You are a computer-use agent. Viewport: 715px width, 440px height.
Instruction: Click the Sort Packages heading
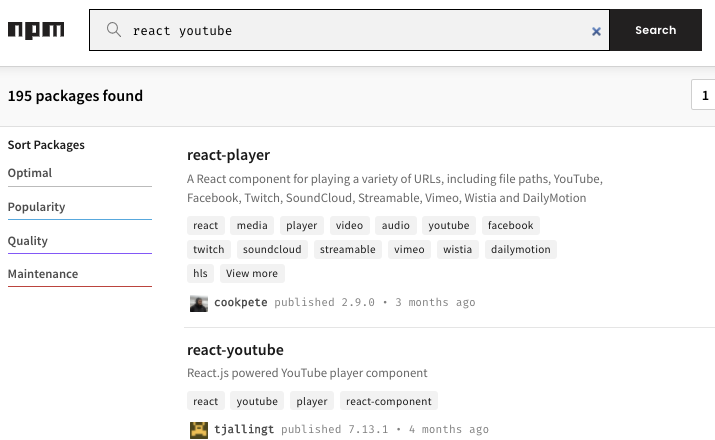click(46, 145)
